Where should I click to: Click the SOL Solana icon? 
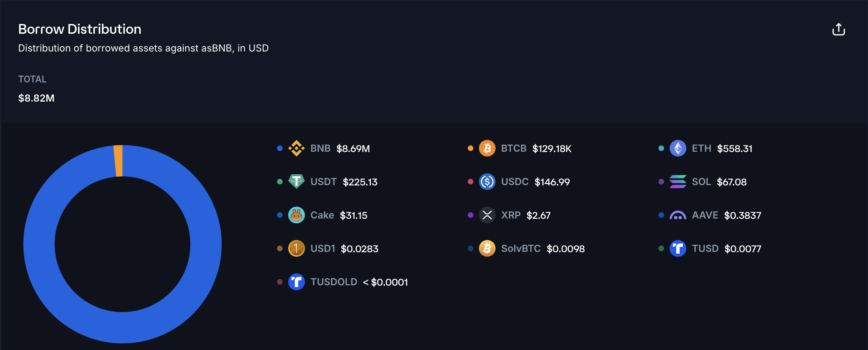678,182
